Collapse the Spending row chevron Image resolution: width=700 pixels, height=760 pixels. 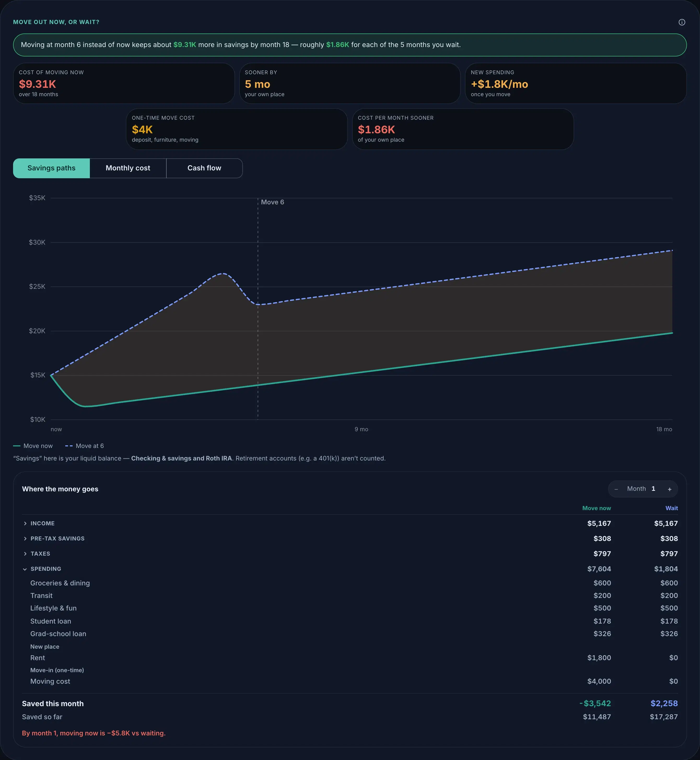tap(25, 569)
